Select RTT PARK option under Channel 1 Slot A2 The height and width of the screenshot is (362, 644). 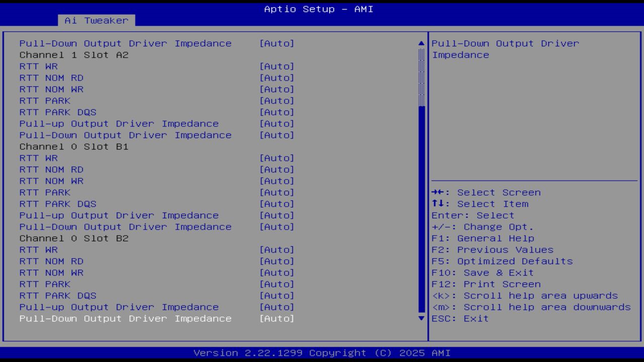click(x=45, y=101)
